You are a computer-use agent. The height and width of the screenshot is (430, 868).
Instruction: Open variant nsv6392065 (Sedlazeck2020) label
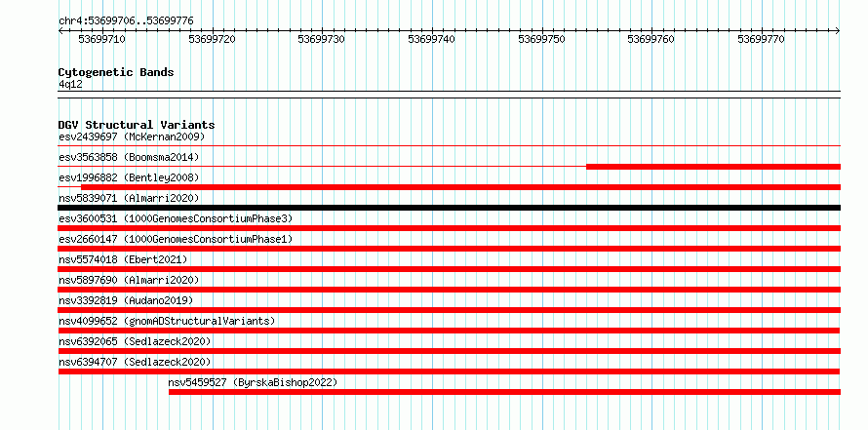click(x=135, y=341)
